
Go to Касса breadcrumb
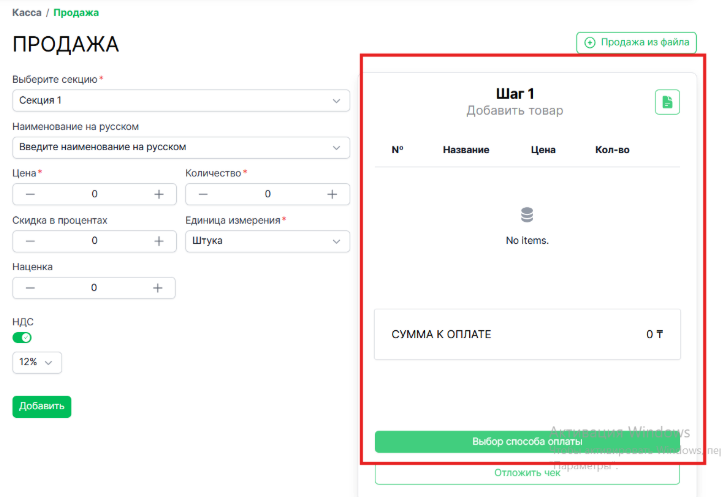(26, 13)
